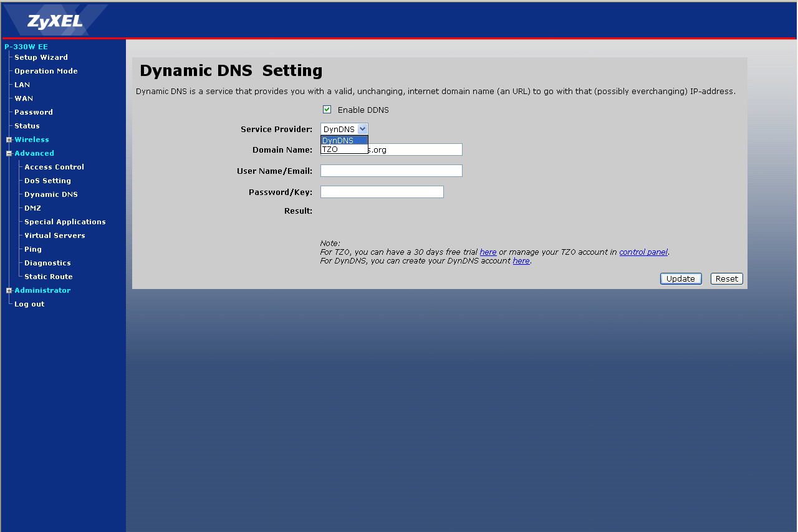Click the Service Provider label

coord(276,130)
